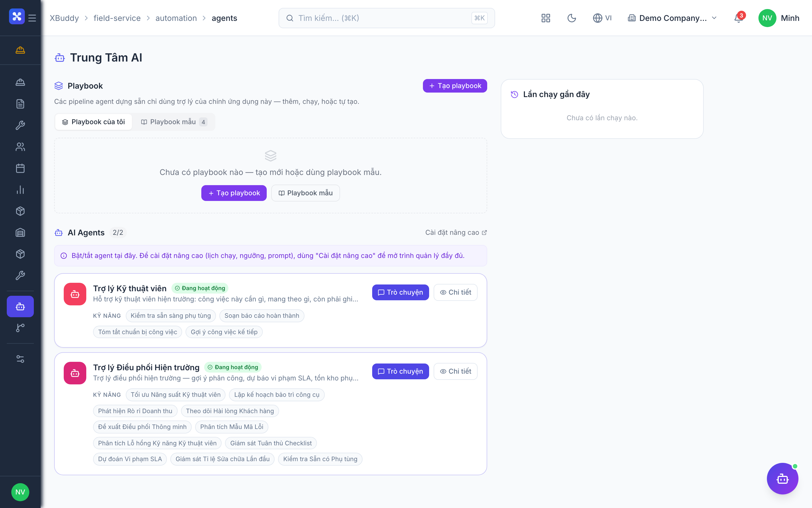Screen dimensions: 812x508
Task: Click the Dự đoán Vi phạm SLA skill
Action: (130, 459)
